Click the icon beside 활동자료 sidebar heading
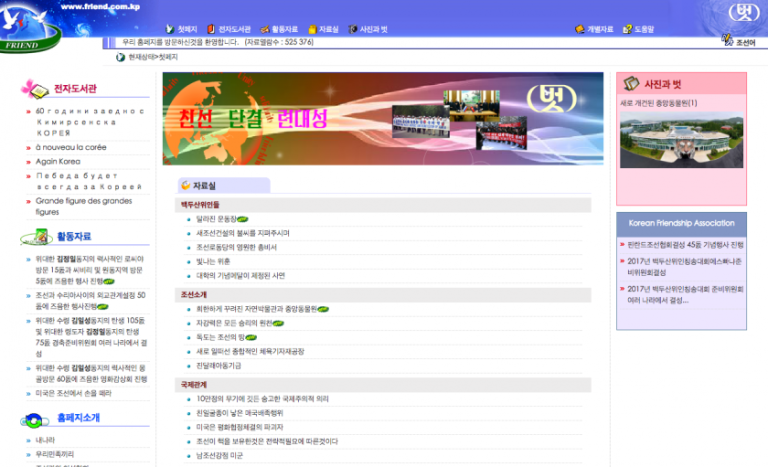 click(37, 237)
